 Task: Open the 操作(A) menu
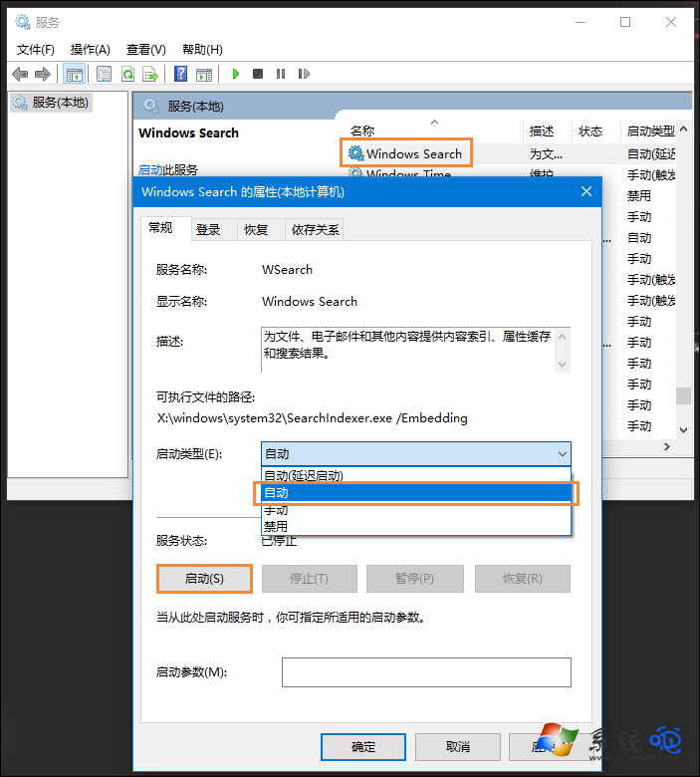tap(90, 50)
